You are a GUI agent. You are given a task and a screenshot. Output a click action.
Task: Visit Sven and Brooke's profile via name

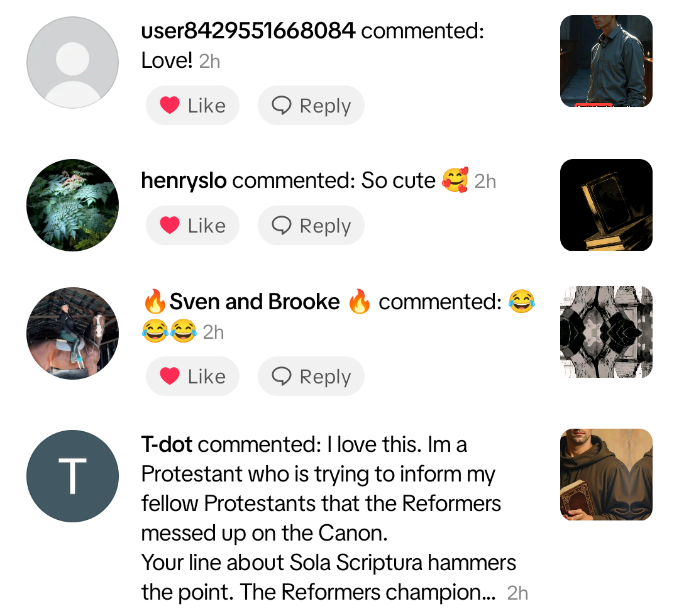[255, 302]
